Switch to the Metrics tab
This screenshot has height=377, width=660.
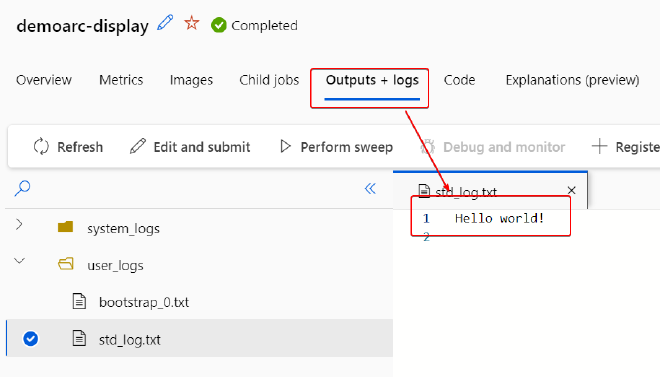point(121,80)
